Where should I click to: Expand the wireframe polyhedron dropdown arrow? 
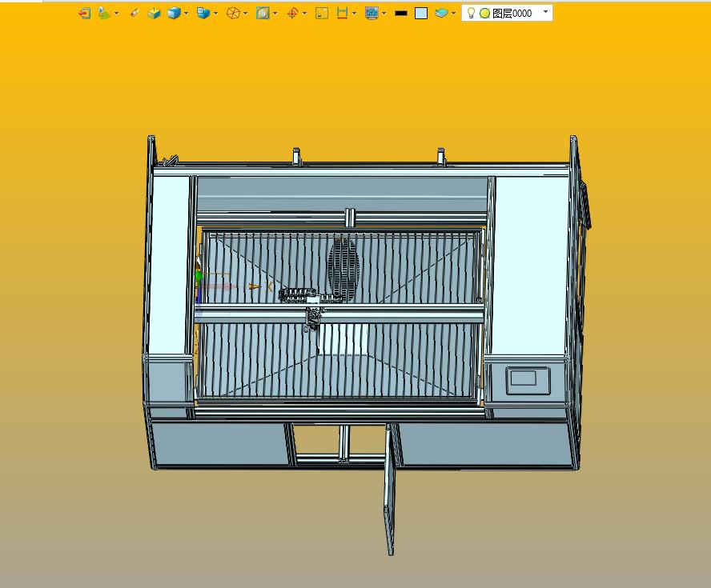coord(245,14)
